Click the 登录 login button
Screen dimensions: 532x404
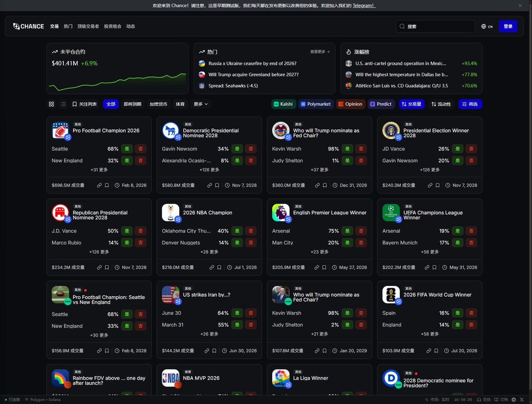click(508, 27)
